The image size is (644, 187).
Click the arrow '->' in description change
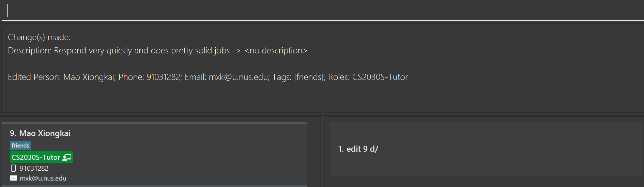[237, 51]
